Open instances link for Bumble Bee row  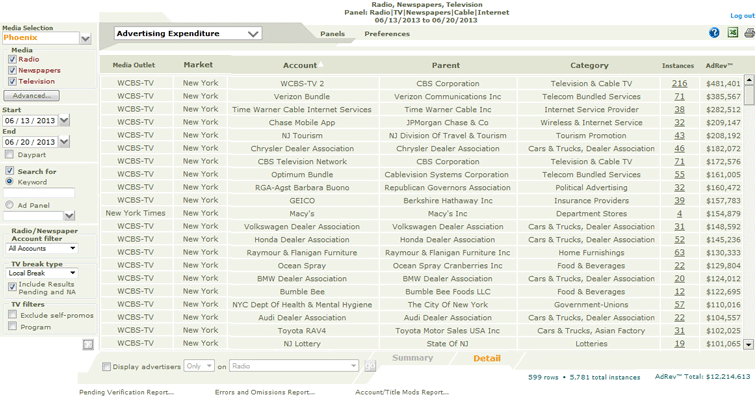click(679, 292)
